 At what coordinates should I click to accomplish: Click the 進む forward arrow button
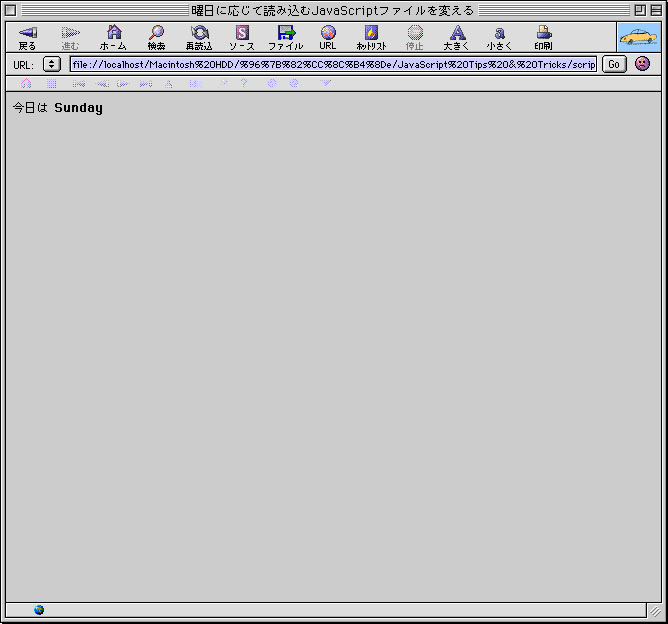click(x=70, y=38)
